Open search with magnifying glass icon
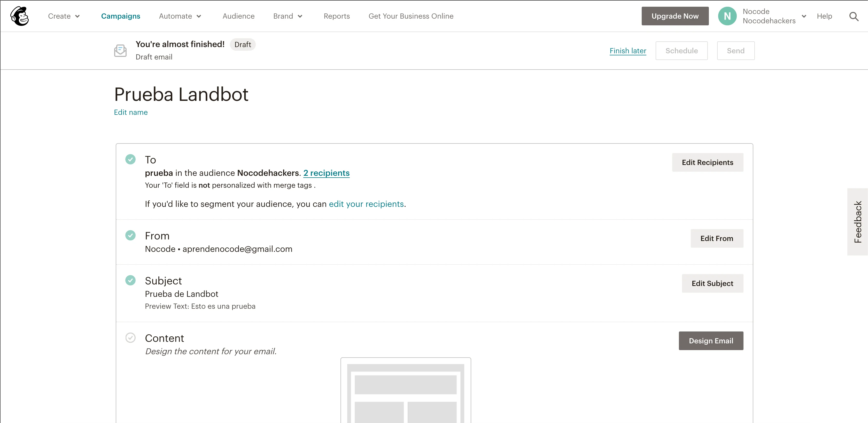Screen dimensions: 868x423 854,16
